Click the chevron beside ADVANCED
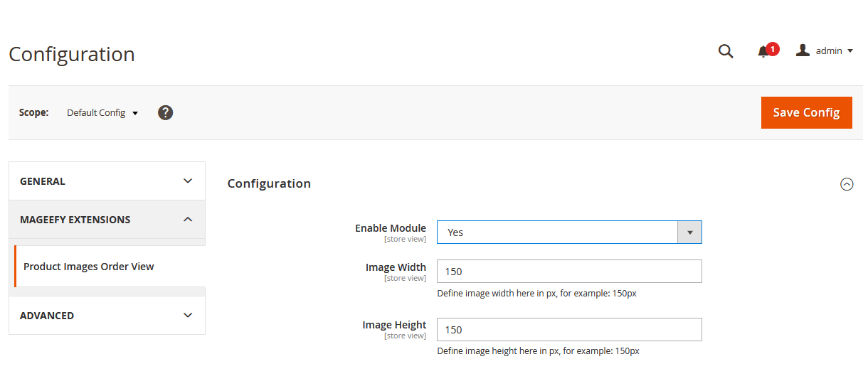The width and height of the screenshot is (868, 391). click(x=188, y=315)
